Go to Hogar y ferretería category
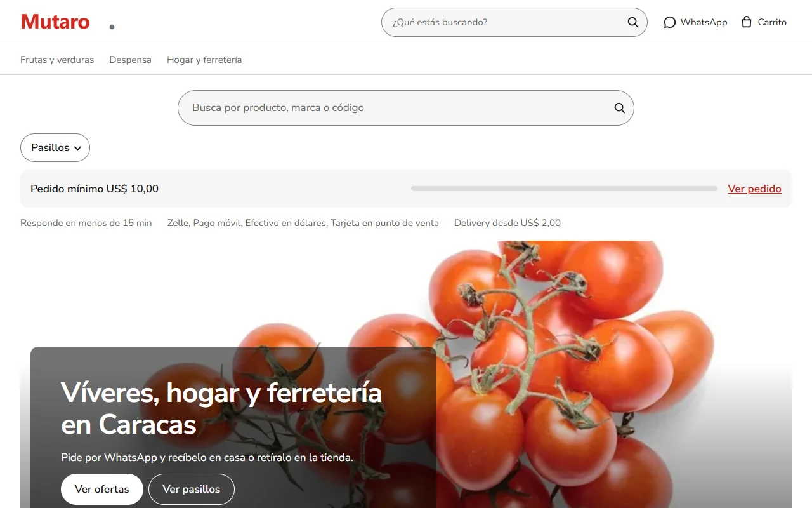The width and height of the screenshot is (812, 508). click(x=204, y=60)
